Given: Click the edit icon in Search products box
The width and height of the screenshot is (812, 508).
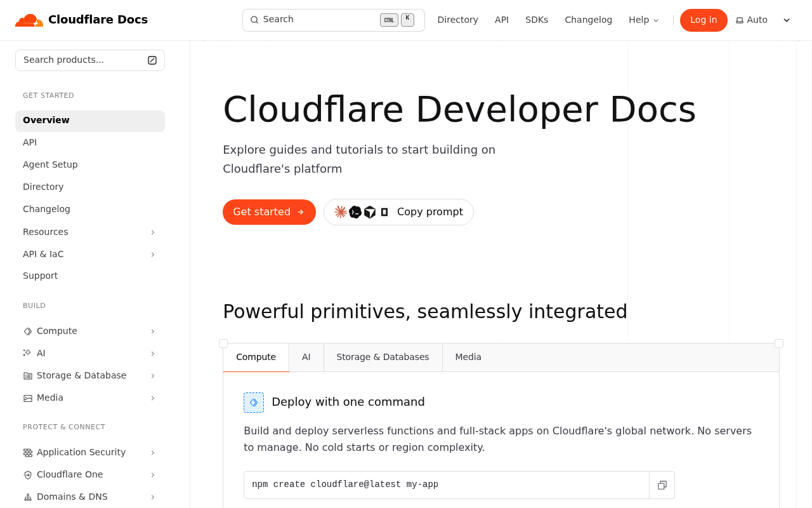Looking at the screenshot, I should tap(152, 60).
